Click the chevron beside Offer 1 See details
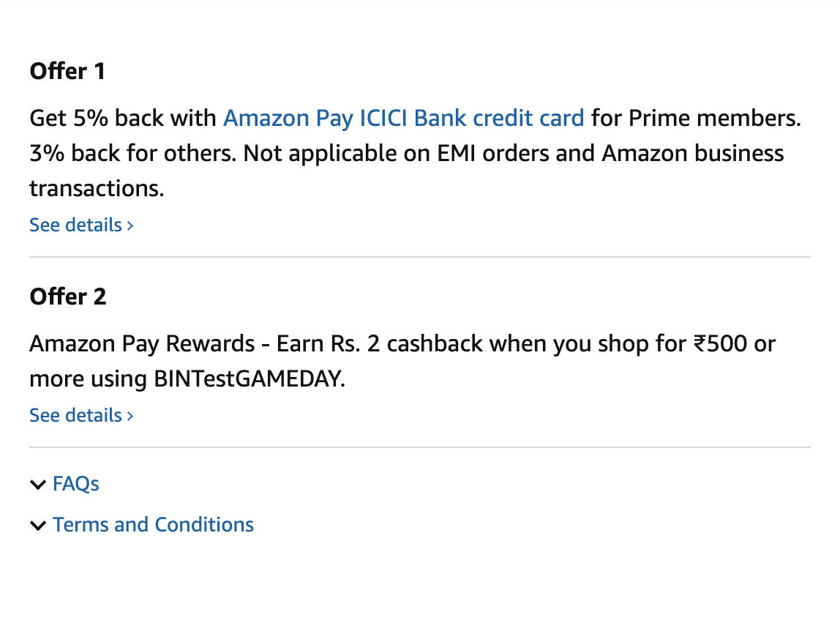This screenshot has height=634, width=840. point(130,225)
